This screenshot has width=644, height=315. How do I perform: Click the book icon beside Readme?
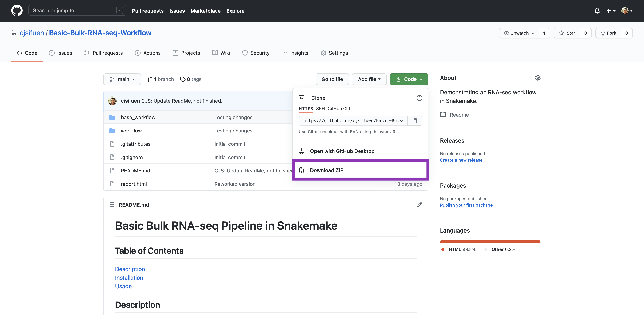point(443,115)
